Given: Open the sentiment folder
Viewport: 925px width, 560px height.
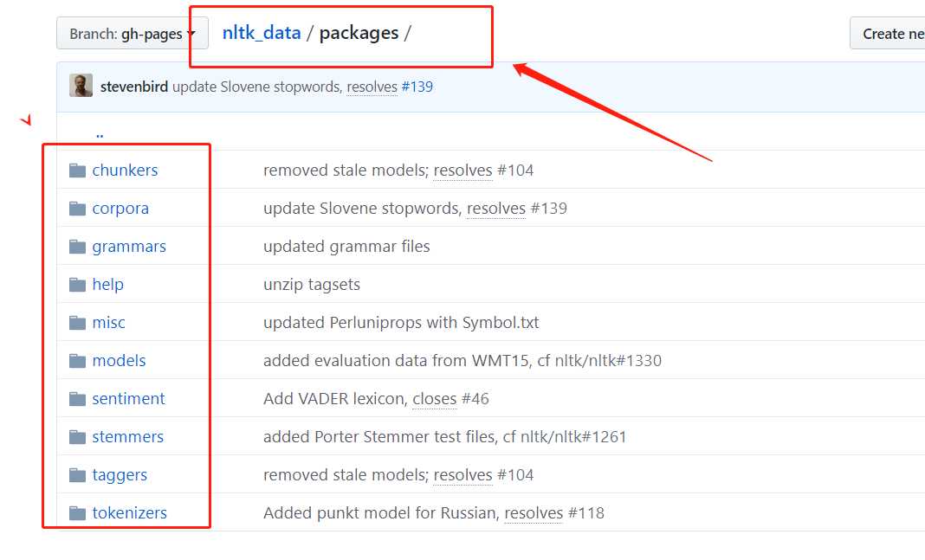Looking at the screenshot, I should (x=128, y=399).
